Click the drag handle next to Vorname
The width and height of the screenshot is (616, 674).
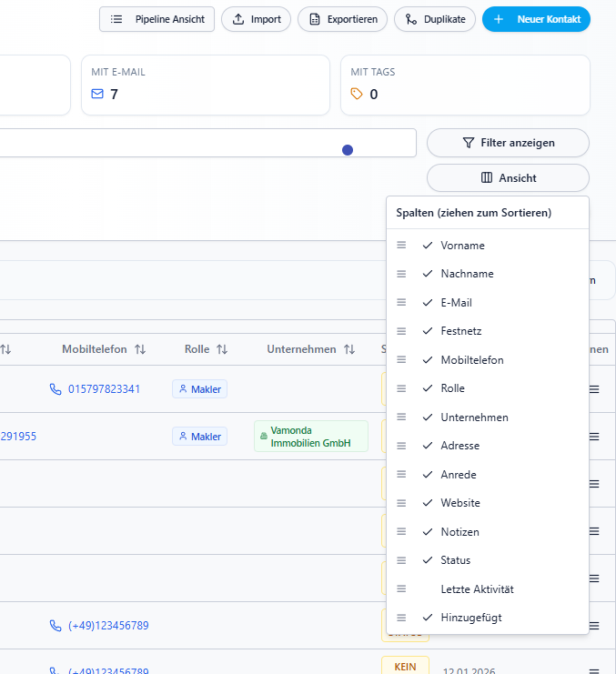(x=401, y=246)
